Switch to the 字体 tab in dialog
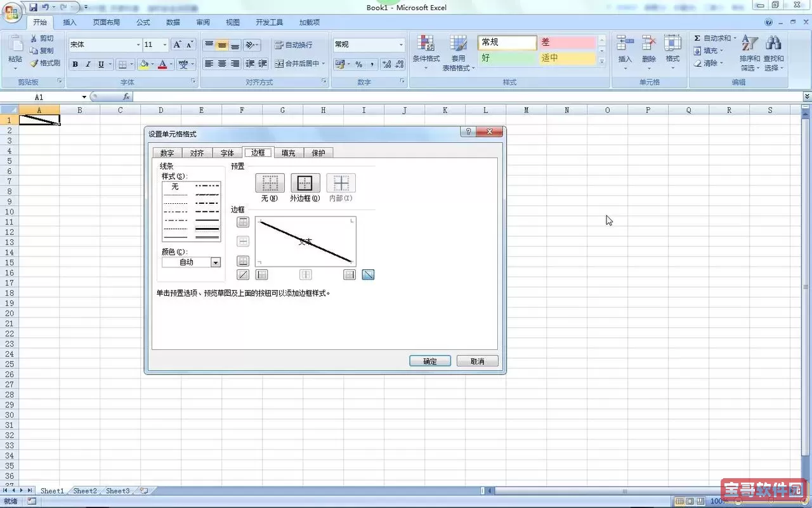The width and height of the screenshot is (812, 508). coord(227,153)
